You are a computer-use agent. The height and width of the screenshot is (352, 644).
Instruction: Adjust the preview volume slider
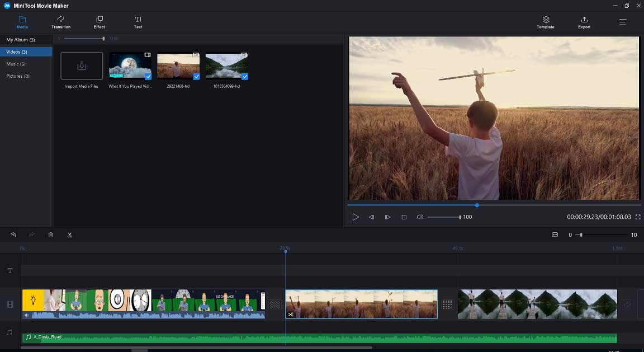[x=444, y=217]
